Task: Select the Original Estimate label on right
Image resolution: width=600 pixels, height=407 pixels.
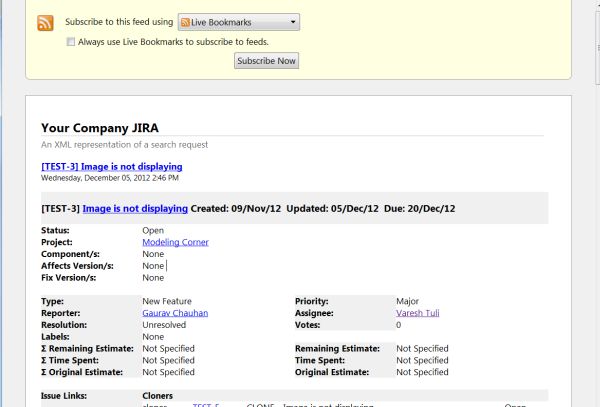Action: 332,372
